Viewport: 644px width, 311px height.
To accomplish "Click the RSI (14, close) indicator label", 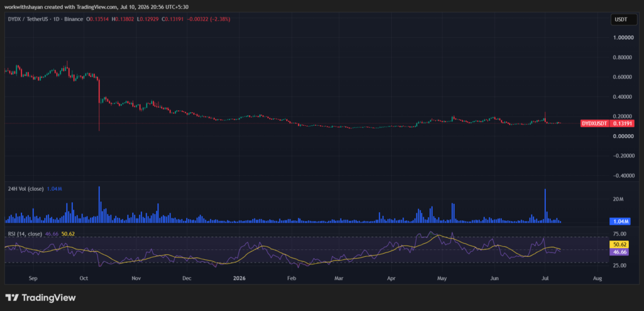I will (25, 234).
